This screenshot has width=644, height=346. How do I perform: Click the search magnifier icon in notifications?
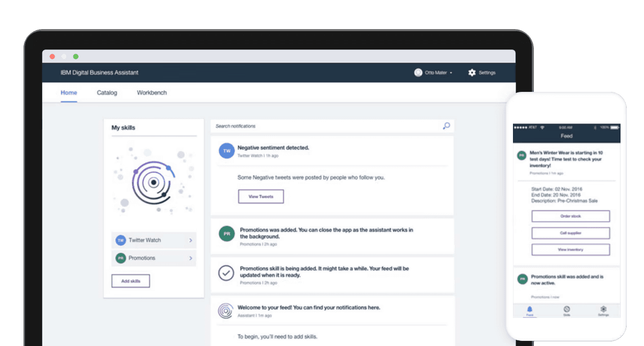446,126
